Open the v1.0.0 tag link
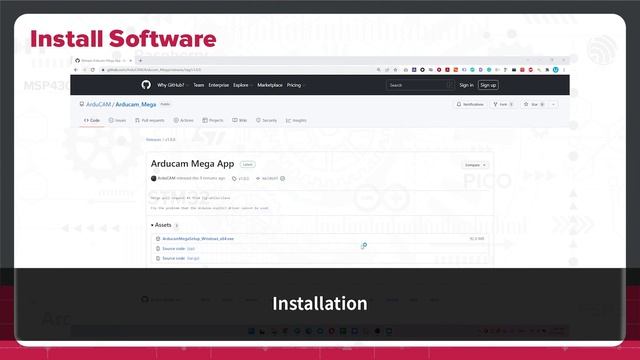The width and height of the screenshot is (640, 360). click(x=241, y=178)
